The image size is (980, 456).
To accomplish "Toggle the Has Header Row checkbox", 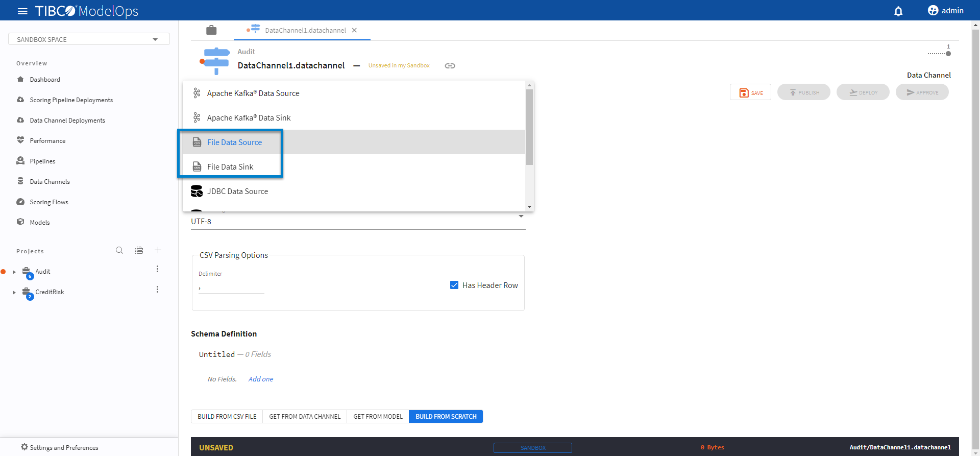I will 454,285.
